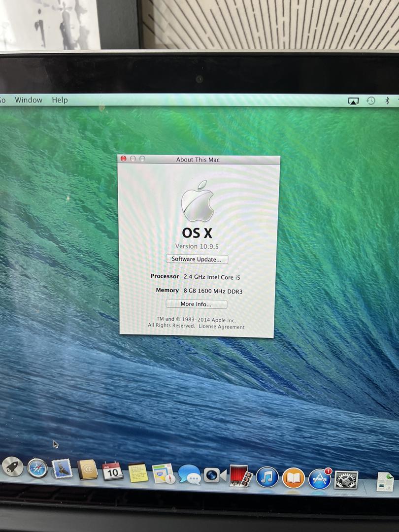This screenshot has width=399, height=532.
Task: Launch Safari from the dock
Action: tap(37, 468)
